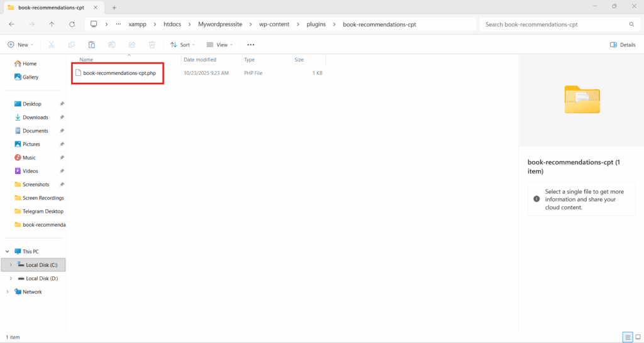Click the Delete trash icon
The height and width of the screenshot is (343, 644).
[152, 45]
